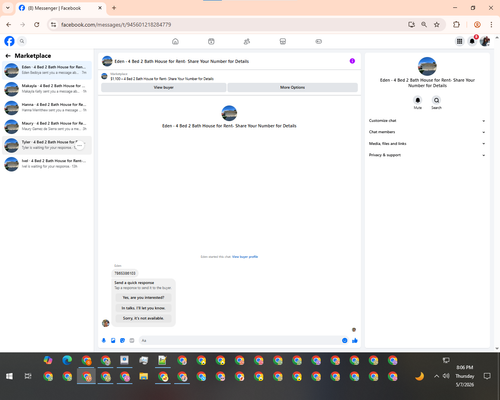The width and height of the screenshot is (500, 400).
Task: Open Eden's conversation in the list
Action: tap(47, 70)
